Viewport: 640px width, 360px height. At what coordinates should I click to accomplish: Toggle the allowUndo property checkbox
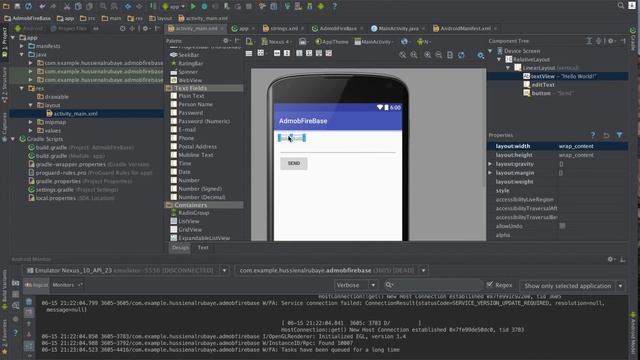click(x=562, y=226)
